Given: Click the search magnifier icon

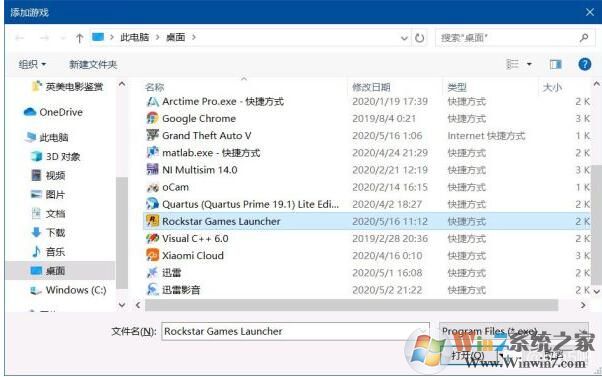Looking at the screenshot, I should pyautogui.click(x=584, y=38).
